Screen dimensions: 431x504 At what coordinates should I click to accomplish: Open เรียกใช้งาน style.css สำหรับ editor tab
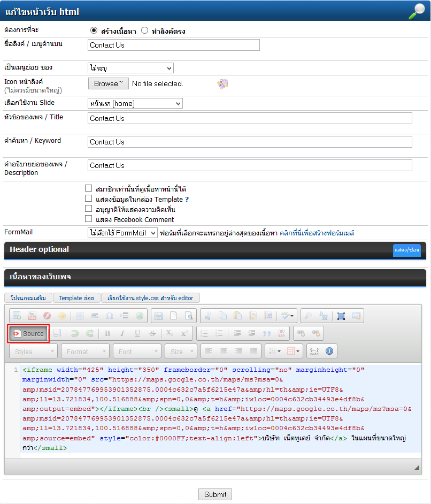150,298
